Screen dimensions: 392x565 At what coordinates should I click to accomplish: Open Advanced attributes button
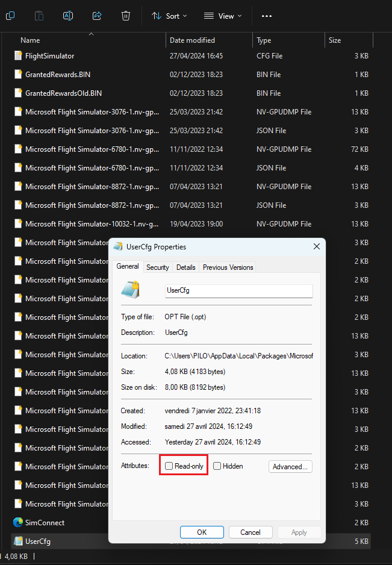tap(290, 467)
